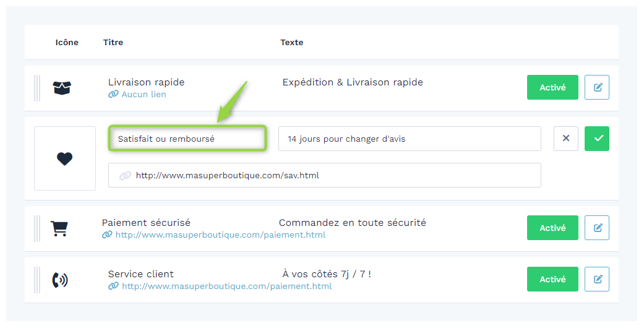Screen dimensions: 644x328
Task: Click the text field with 14 jours pour changer d'avis
Action: tap(410, 139)
